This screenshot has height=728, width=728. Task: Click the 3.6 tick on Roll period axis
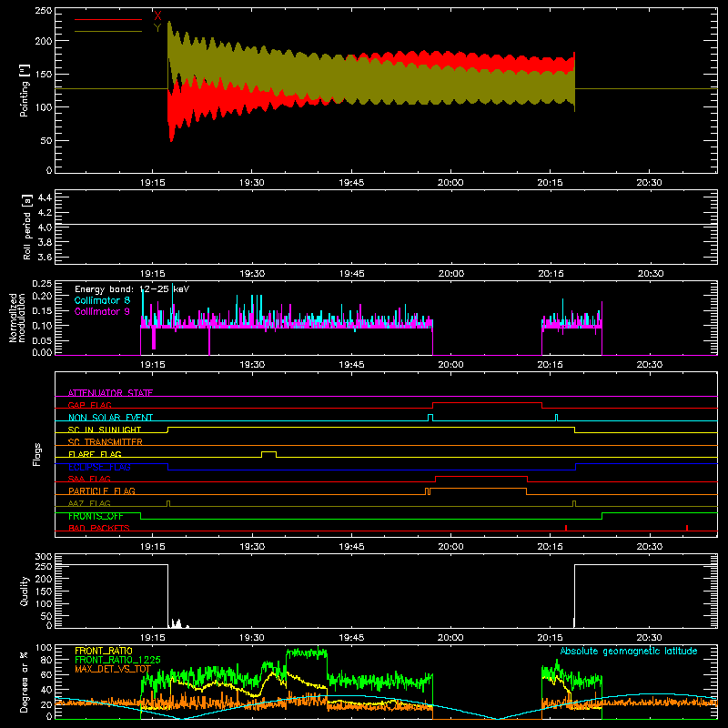[x=44, y=257]
